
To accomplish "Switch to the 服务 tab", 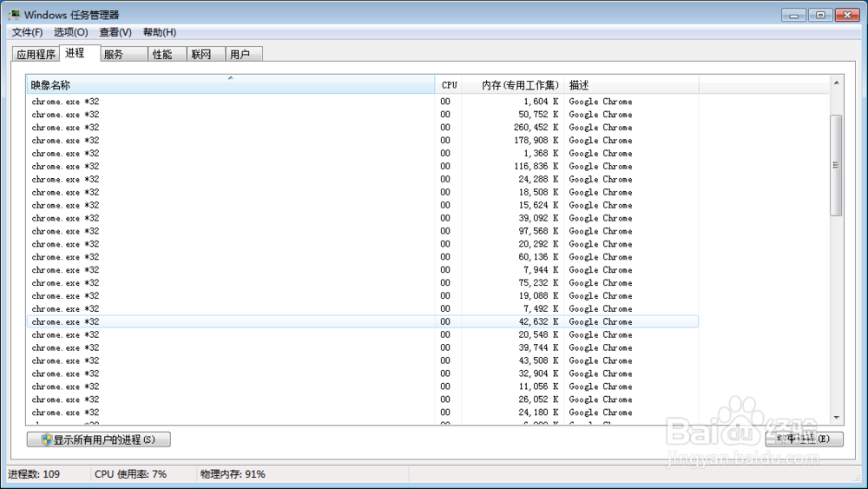I will (x=124, y=54).
